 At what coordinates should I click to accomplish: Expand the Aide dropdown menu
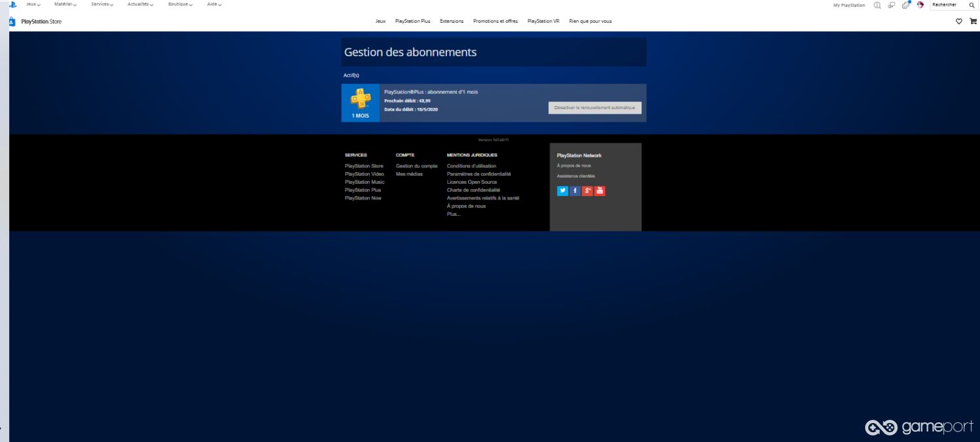coord(214,5)
